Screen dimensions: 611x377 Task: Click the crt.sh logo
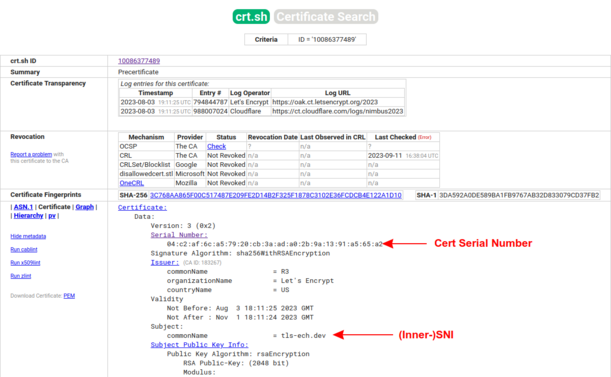click(x=251, y=17)
